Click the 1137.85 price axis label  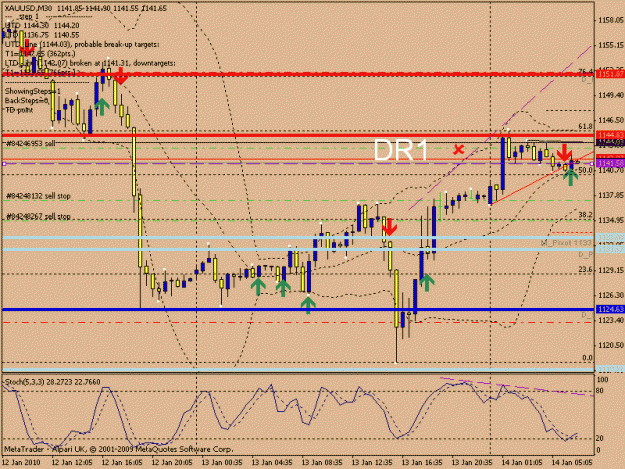coord(611,195)
